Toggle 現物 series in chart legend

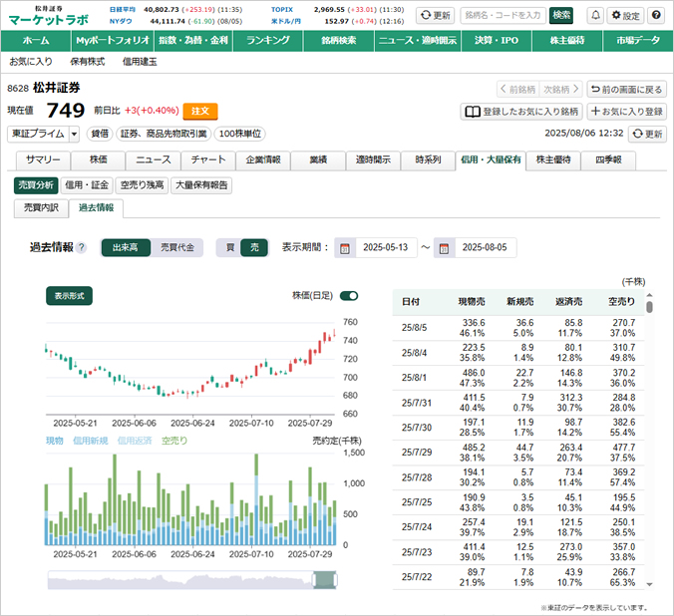click(x=55, y=441)
